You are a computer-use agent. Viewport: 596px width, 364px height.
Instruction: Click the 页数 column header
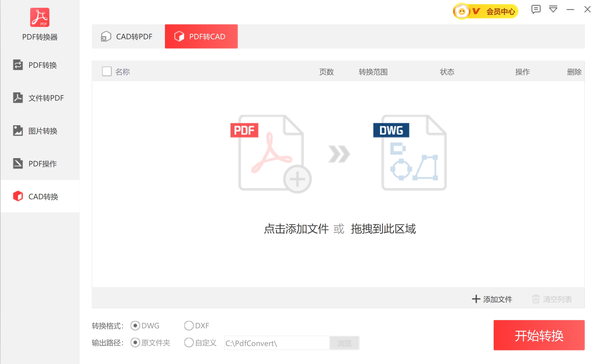pyautogui.click(x=326, y=72)
